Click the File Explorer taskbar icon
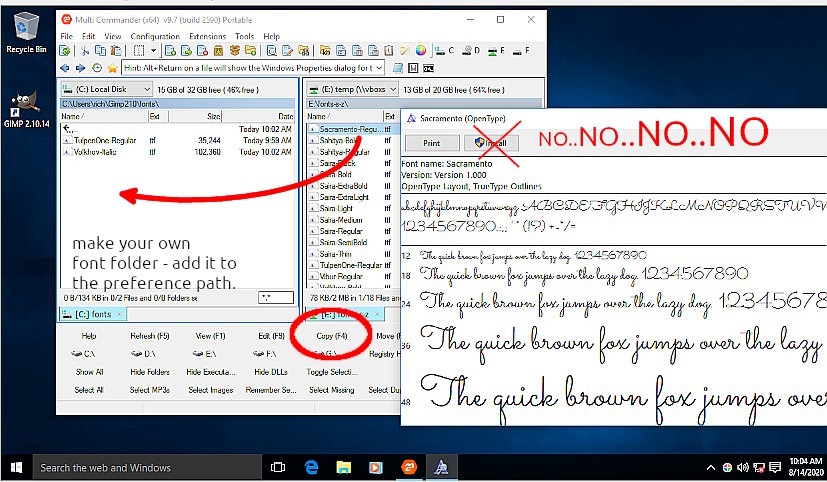 (344, 467)
